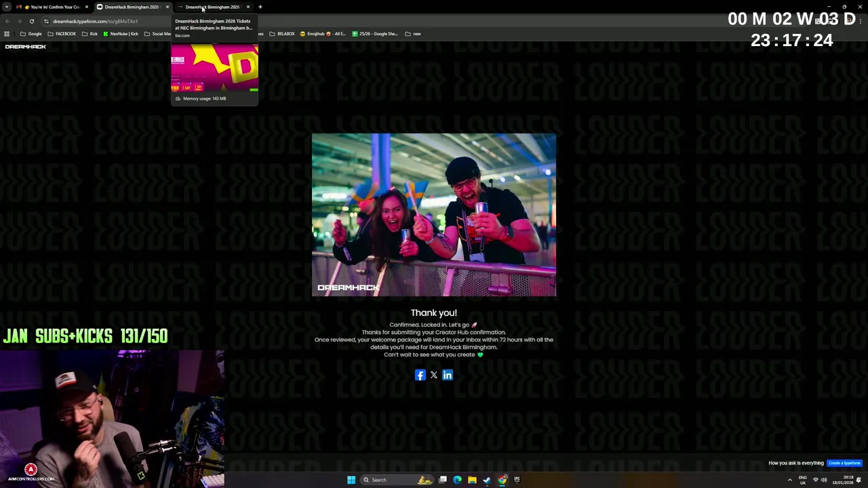Open Steam from taskbar

tap(487, 480)
